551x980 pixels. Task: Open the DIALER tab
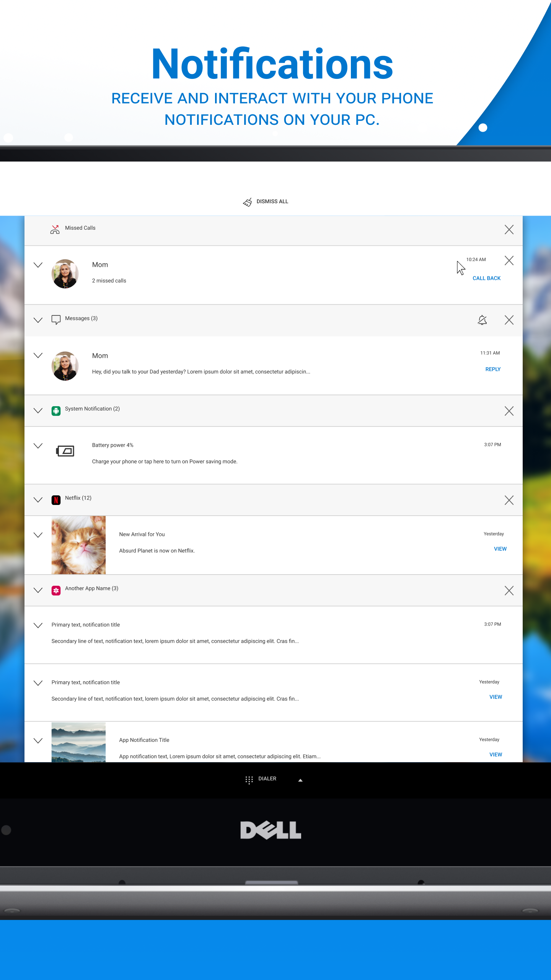click(x=267, y=779)
